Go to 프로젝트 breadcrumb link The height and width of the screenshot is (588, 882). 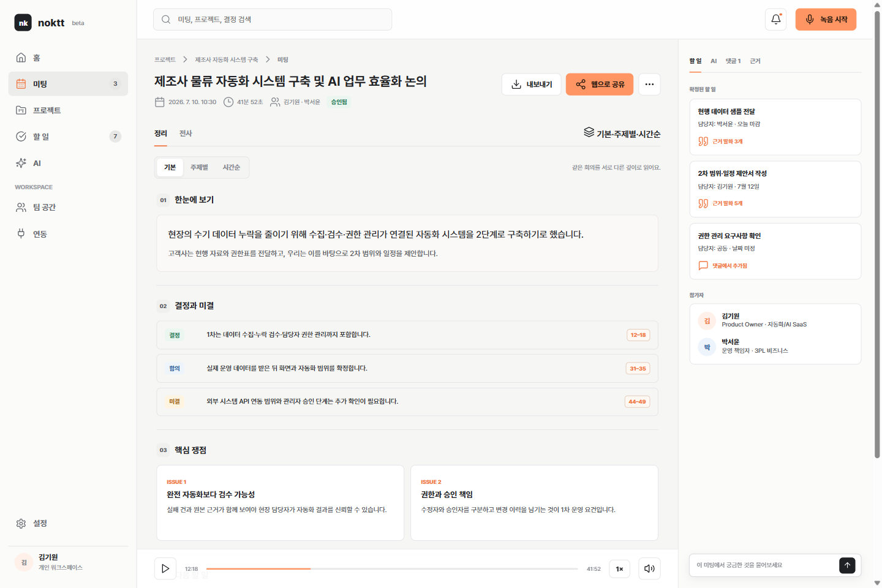click(165, 59)
